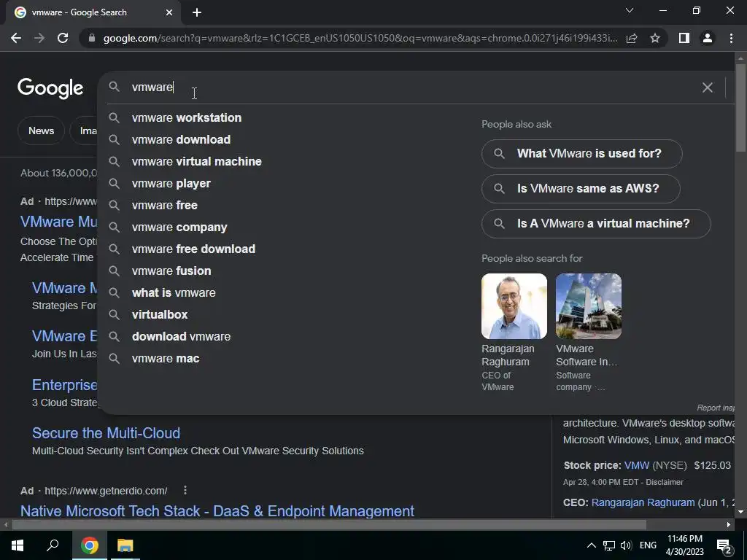Screen dimensions: 747x560
Task: Choose suggestion virtualbox
Action: pos(160,315)
